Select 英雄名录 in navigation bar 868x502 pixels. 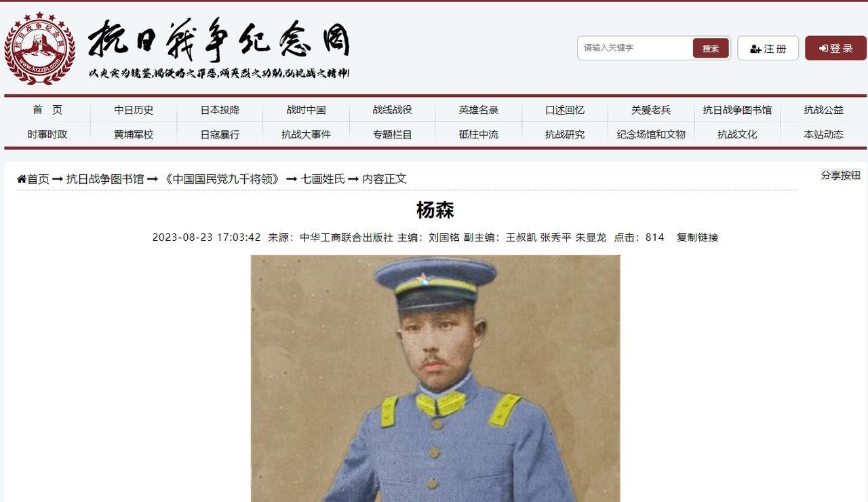pos(479,110)
